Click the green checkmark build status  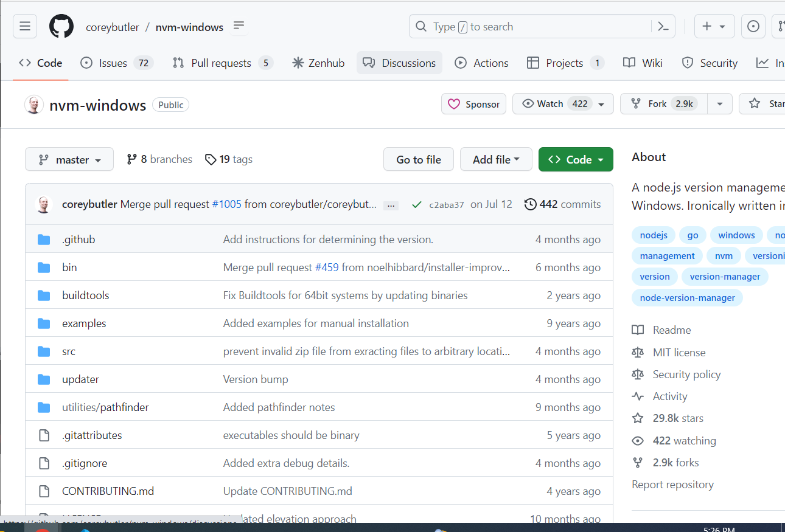tap(417, 205)
